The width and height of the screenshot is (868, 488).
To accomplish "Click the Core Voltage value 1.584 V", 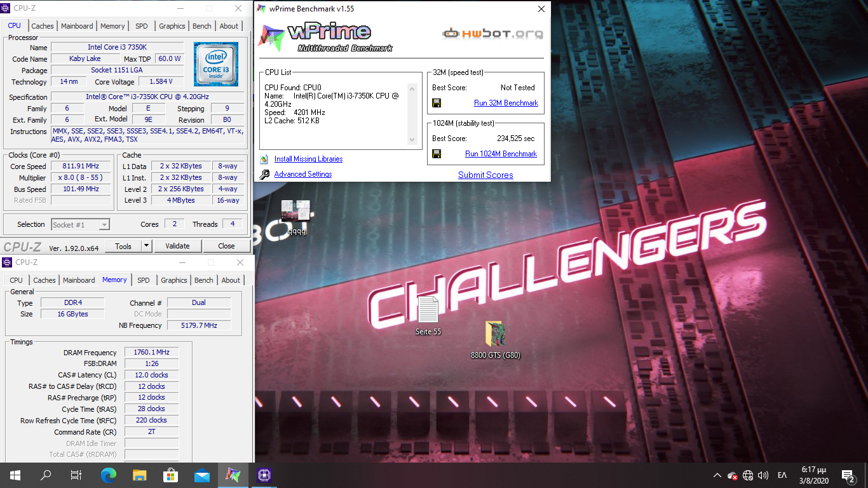I will [161, 82].
